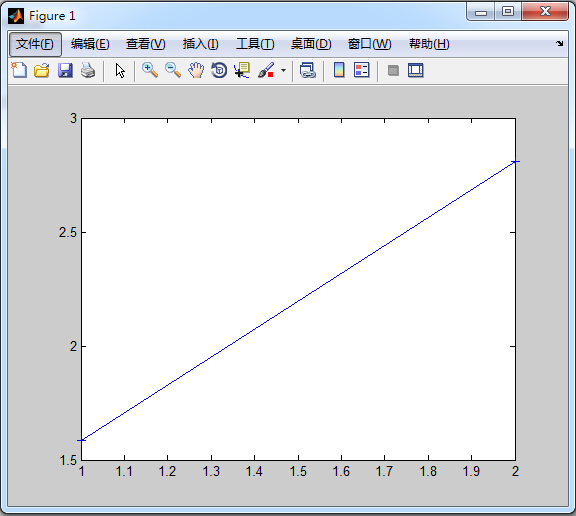Screen dimensions: 576x516
Task: Click the Hide Plot Tools icon
Action: tap(393, 70)
